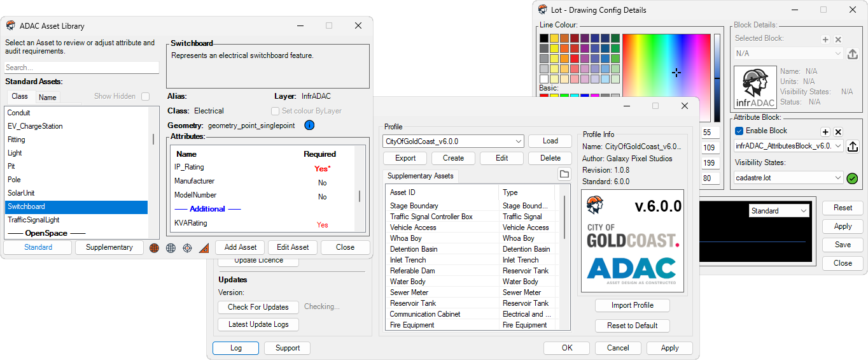
Task: Click the X icon beside Selected Block
Action: coord(838,40)
